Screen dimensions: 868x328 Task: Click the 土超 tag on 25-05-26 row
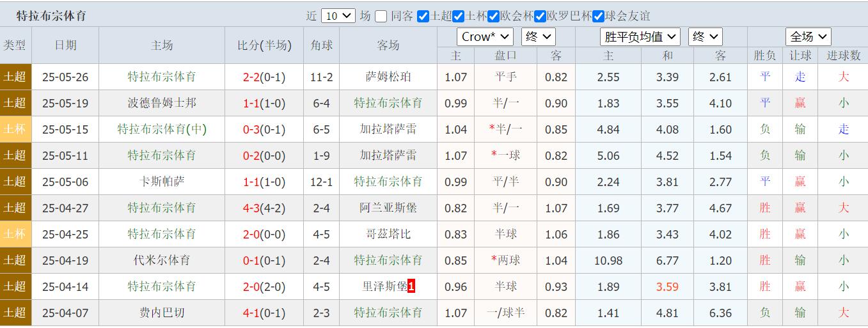(x=15, y=77)
